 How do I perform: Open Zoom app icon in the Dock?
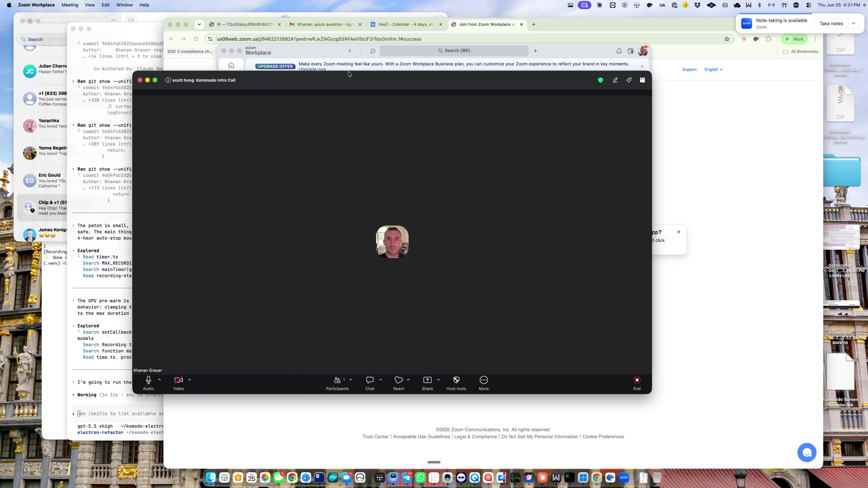(624, 477)
